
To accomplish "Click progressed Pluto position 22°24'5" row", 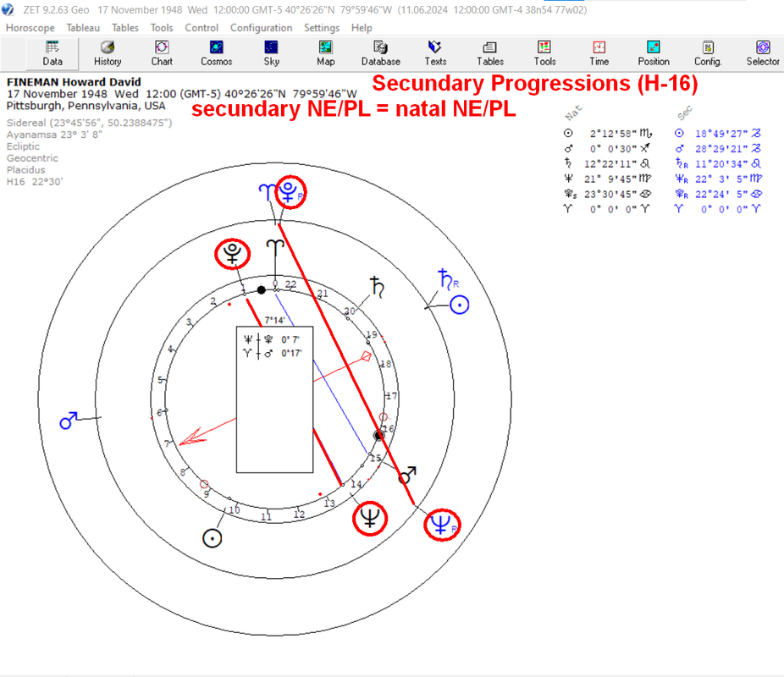I will point(718,193).
